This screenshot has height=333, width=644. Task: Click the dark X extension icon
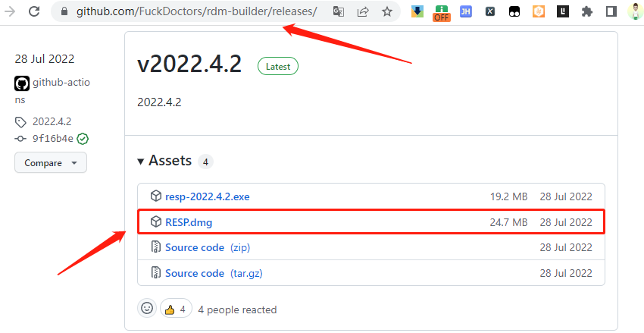pyautogui.click(x=490, y=11)
